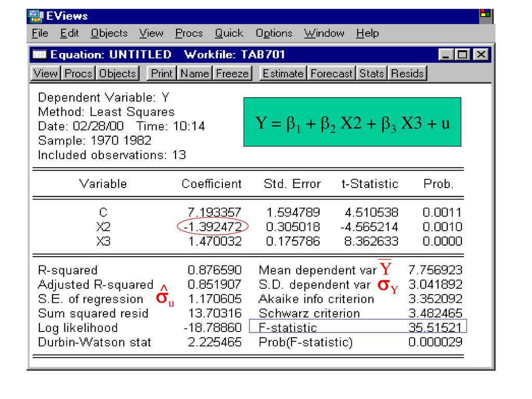This screenshot has height=399, width=532.
Task: Click the Estimate button
Action: click(283, 73)
